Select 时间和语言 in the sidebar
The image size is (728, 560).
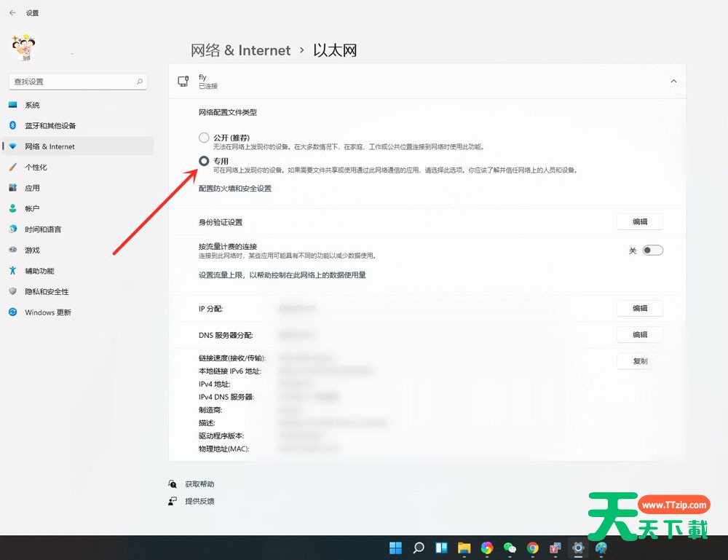[43, 229]
